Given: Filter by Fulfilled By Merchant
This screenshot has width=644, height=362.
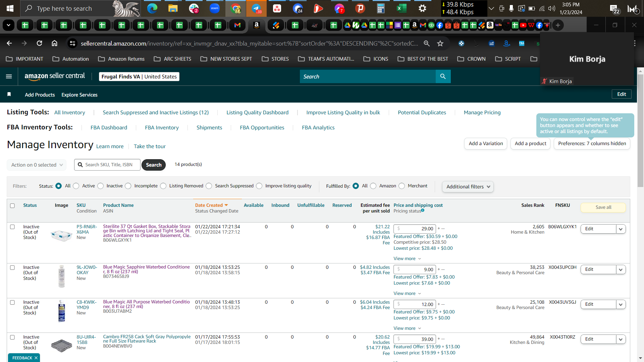Looking at the screenshot, I should pyautogui.click(x=402, y=186).
